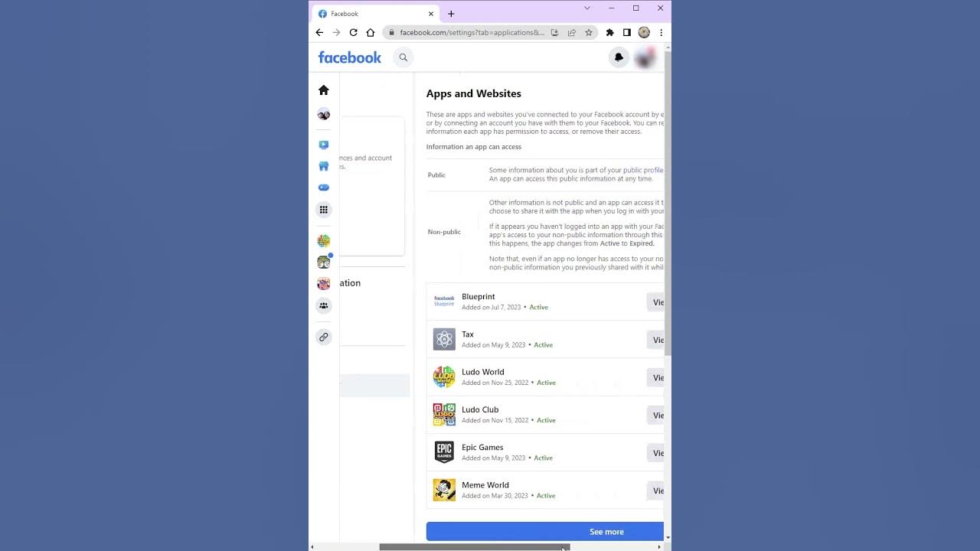Go to Facebook Home in sidebar
This screenshot has height=551, width=980.
coord(324,90)
